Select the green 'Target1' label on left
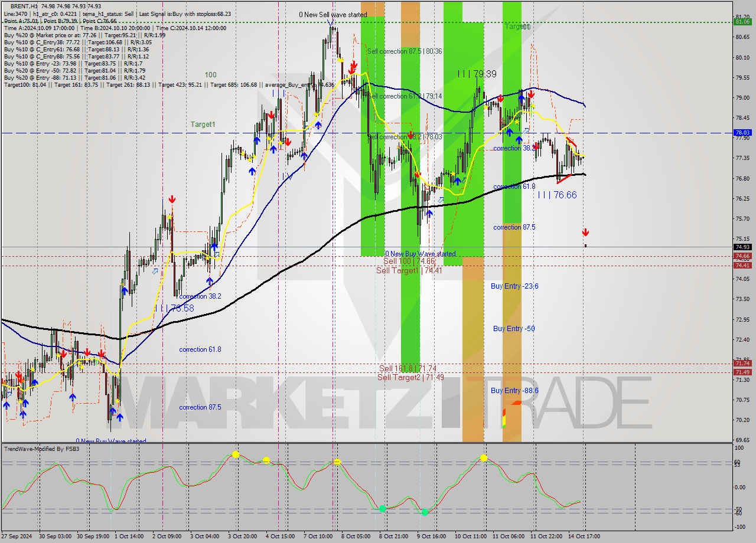This screenshot has width=756, height=543. pos(203,125)
